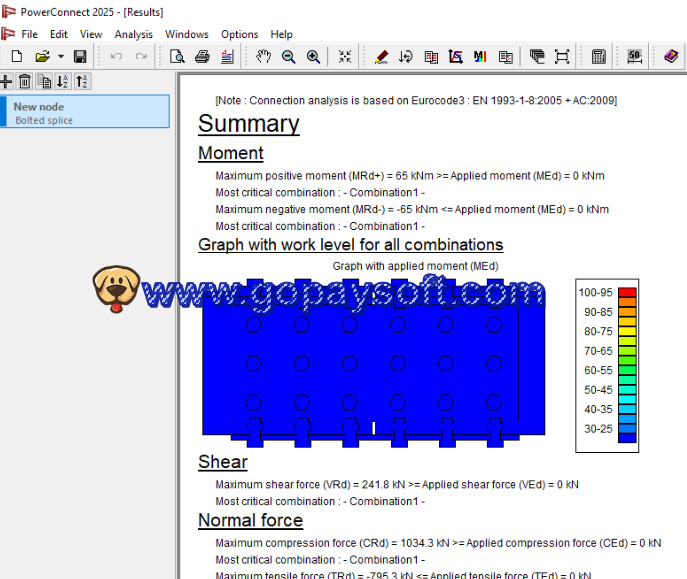Open the results table icon beside the M icon

(x=506, y=56)
